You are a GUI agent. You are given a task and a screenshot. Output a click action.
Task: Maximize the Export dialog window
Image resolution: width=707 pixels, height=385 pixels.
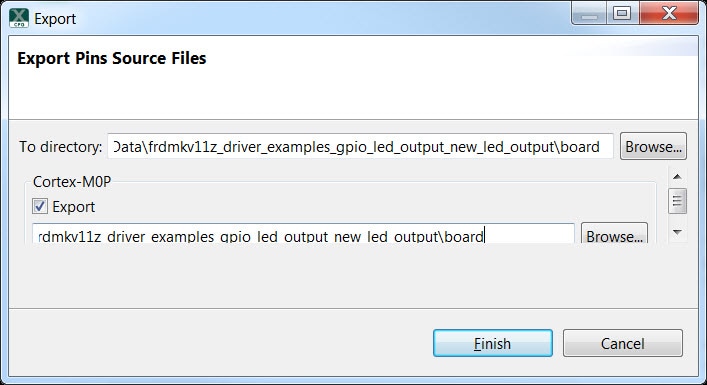pyautogui.click(x=622, y=14)
